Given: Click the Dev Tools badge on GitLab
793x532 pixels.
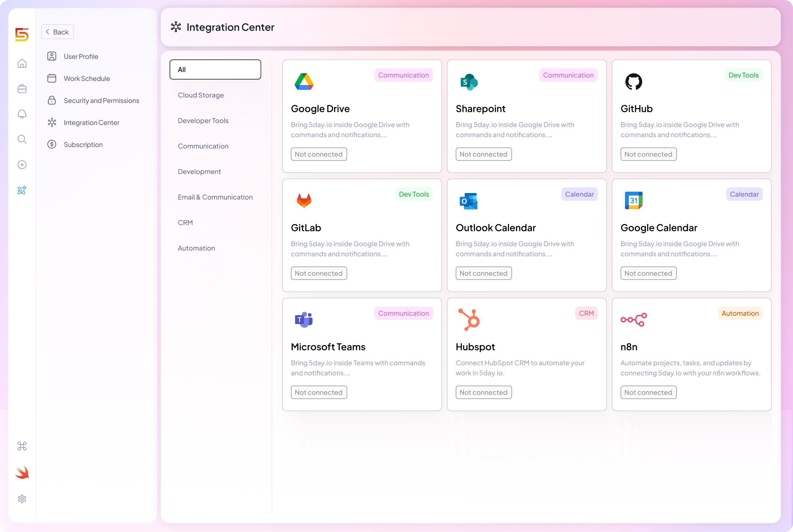Looking at the screenshot, I should [414, 194].
